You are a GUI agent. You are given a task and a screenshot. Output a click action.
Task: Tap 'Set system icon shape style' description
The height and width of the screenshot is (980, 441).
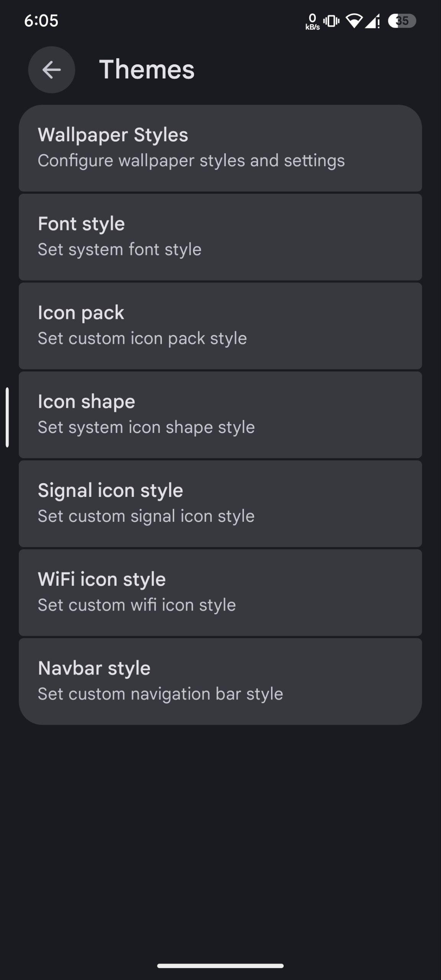point(146,427)
